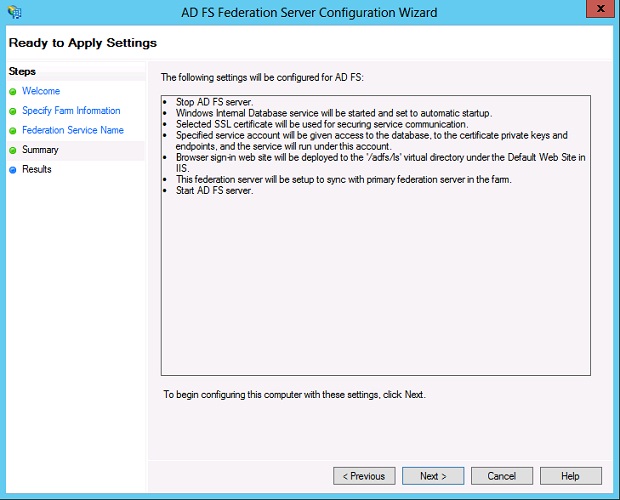Click the blue dot beside Results
This screenshot has width=620, height=500.
pyautogui.click(x=13, y=170)
